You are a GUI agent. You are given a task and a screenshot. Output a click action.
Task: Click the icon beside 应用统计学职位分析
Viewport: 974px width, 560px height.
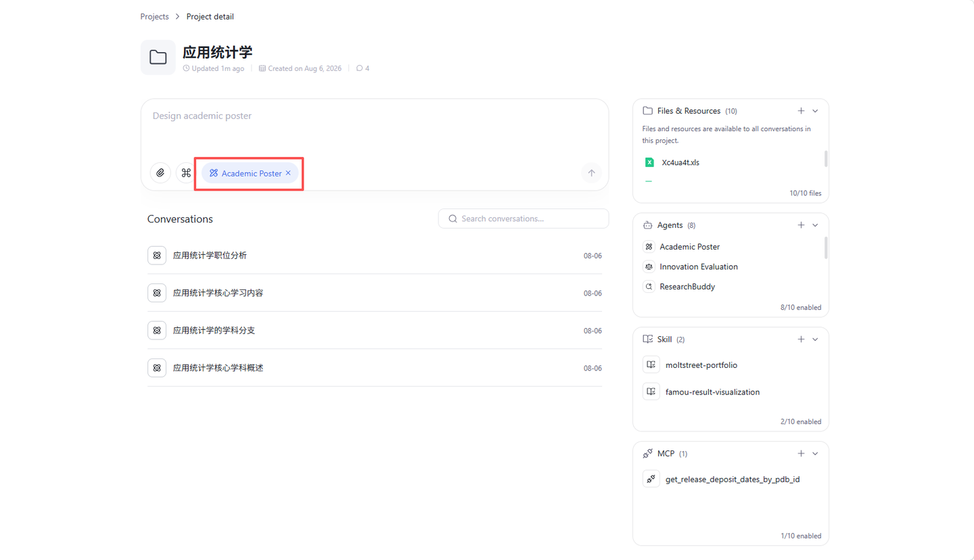coord(157,256)
